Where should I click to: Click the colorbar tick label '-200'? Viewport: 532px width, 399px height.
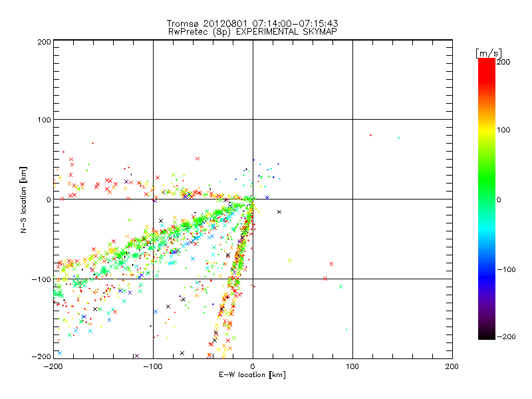[x=506, y=336]
